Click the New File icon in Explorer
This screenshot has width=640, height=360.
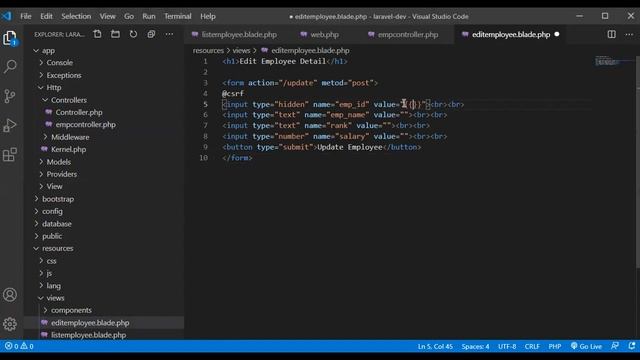pos(97,34)
